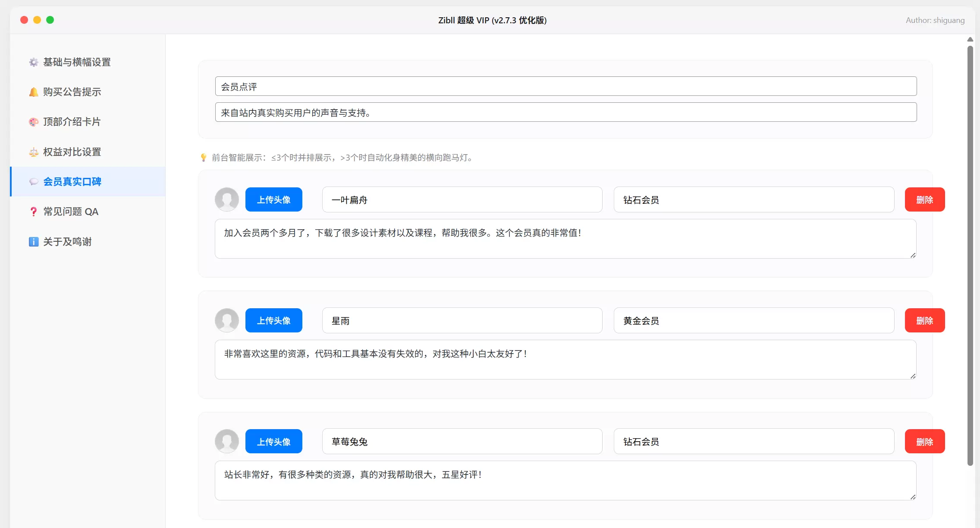
Task: Delete the 星雨 review entry
Action: (x=925, y=320)
